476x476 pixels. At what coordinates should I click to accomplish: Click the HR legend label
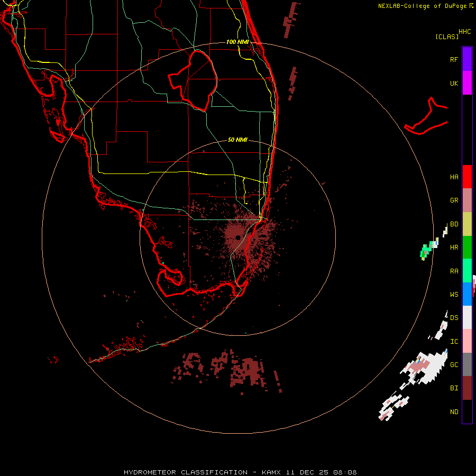pos(454,248)
